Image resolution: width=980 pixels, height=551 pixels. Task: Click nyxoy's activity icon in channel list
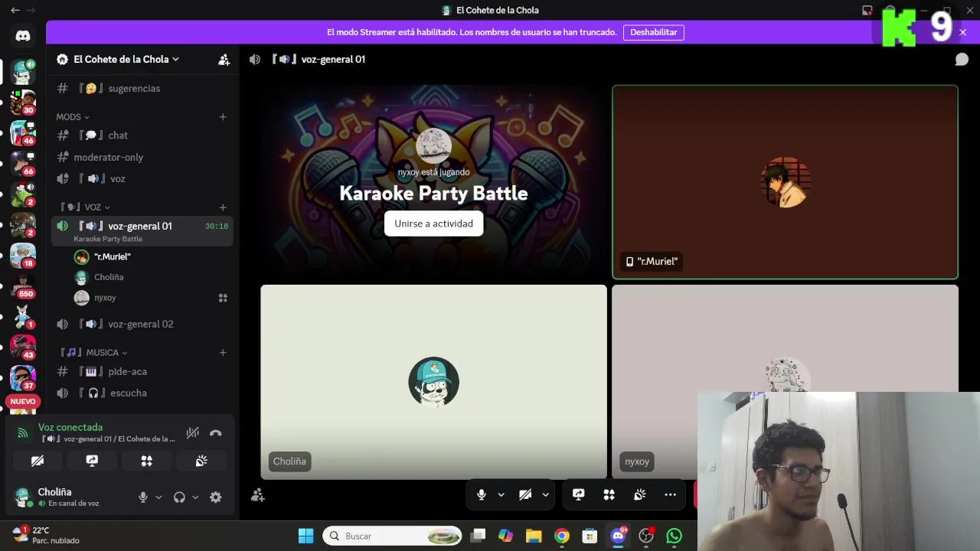[223, 298]
